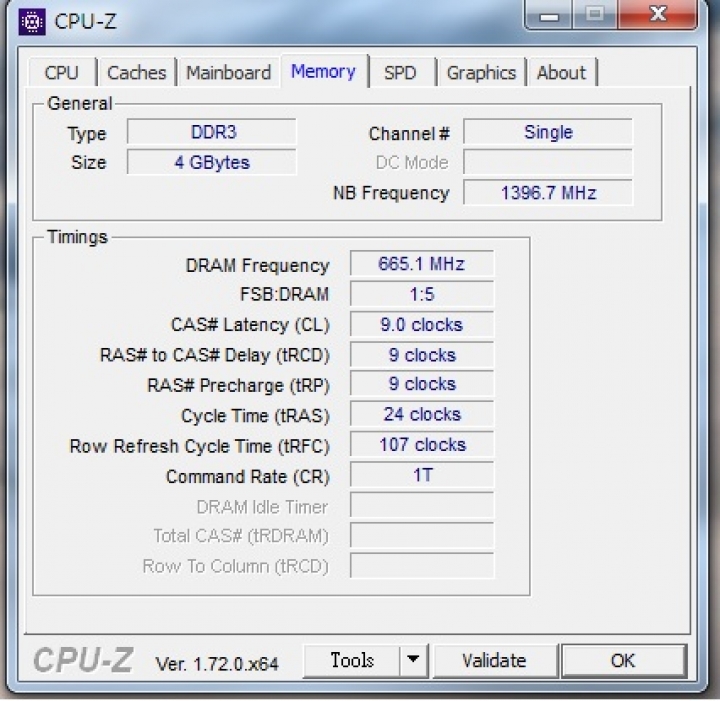Click the OK button

point(623,661)
